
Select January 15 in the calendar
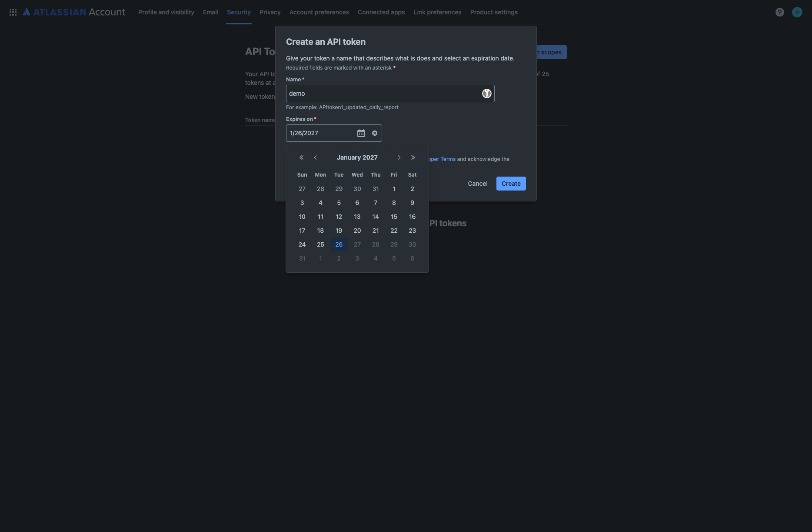(394, 216)
